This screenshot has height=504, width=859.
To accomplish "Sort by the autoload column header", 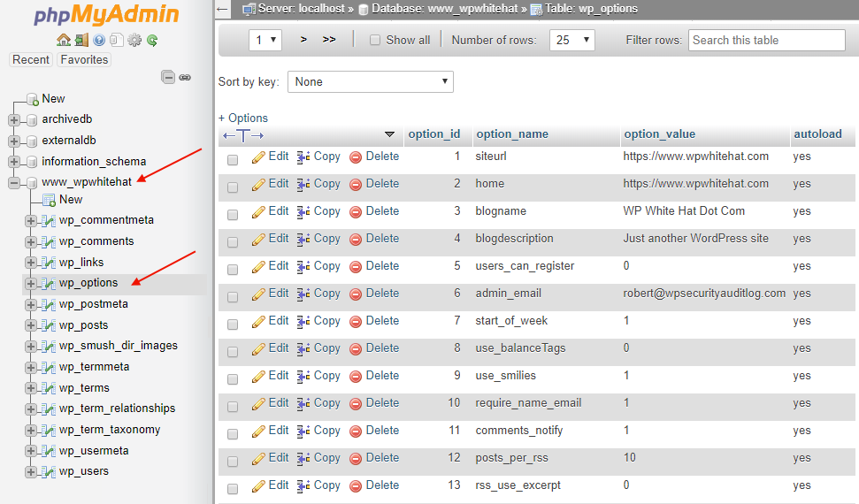I will (818, 134).
